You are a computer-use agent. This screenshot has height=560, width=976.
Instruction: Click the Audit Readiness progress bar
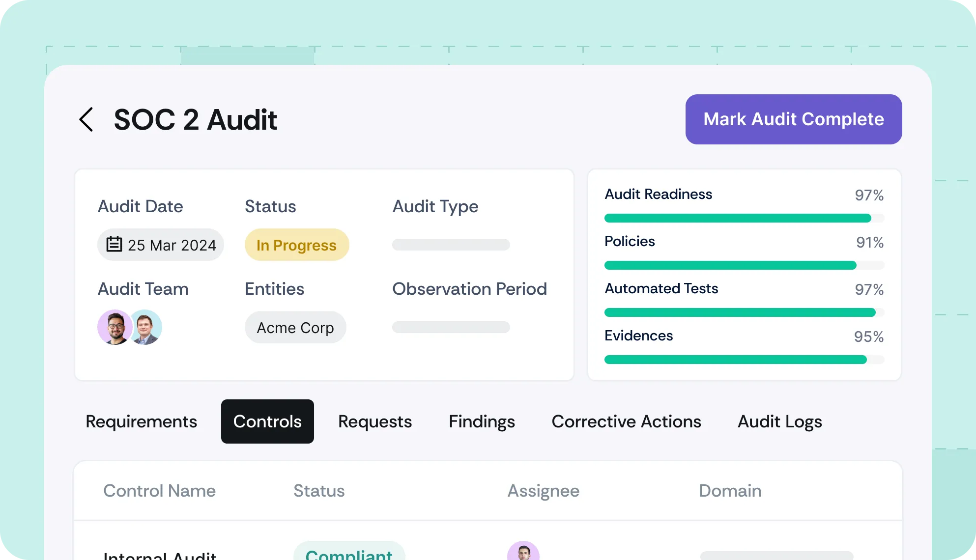click(x=744, y=218)
